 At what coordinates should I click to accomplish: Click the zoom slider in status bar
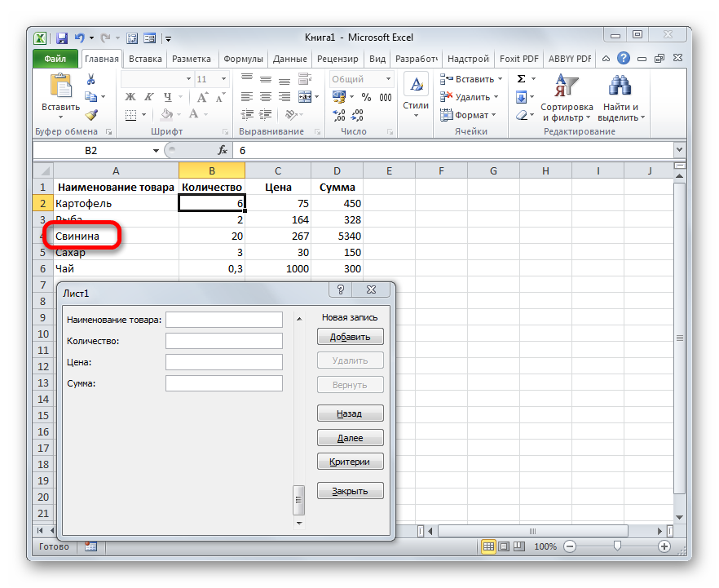click(618, 546)
